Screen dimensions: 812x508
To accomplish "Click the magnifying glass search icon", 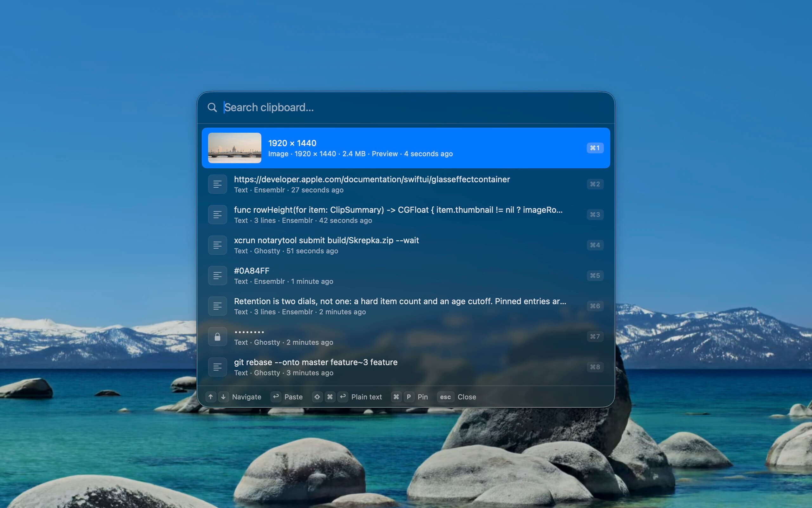I will pos(212,108).
